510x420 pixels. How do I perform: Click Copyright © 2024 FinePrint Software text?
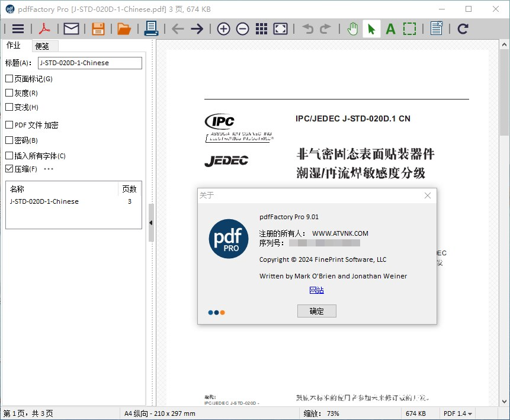coord(323,259)
